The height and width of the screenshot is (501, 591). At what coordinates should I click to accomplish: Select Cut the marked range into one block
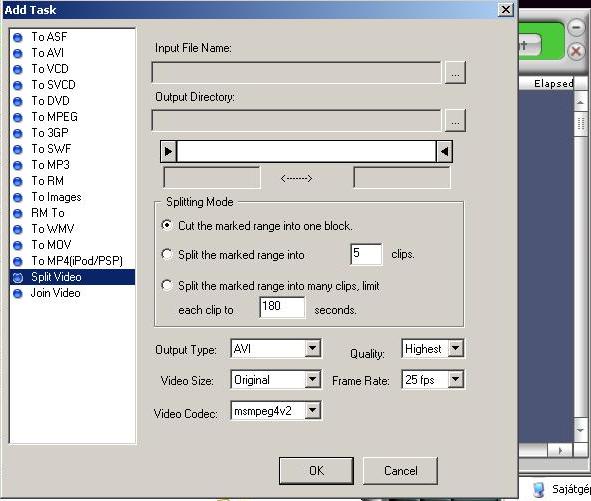point(167,225)
